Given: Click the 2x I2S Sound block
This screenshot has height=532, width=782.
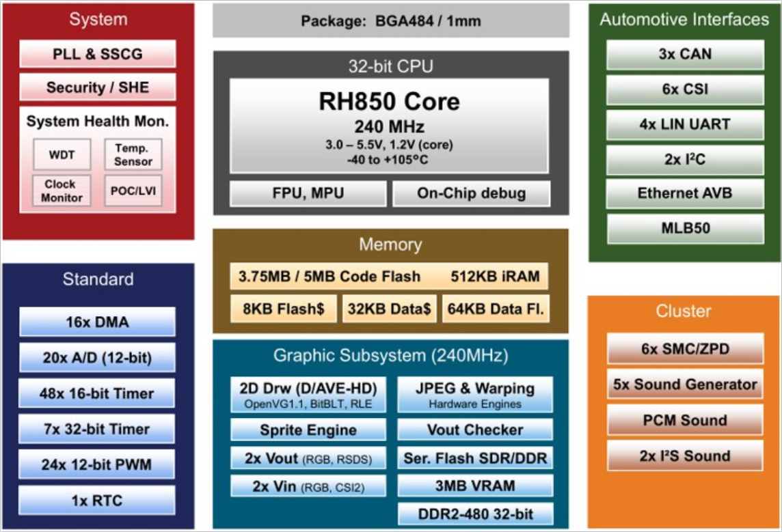Looking at the screenshot, I should click(685, 456).
